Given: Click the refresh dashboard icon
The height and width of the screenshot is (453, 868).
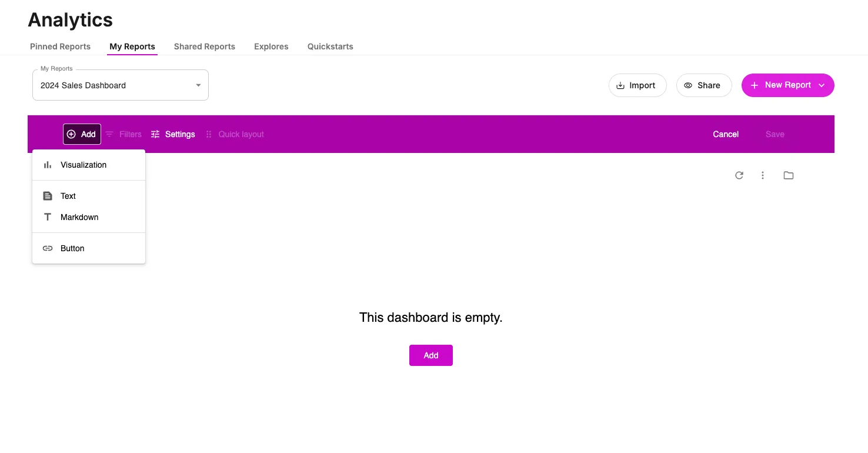Looking at the screenshot, I should coord(739,175).
